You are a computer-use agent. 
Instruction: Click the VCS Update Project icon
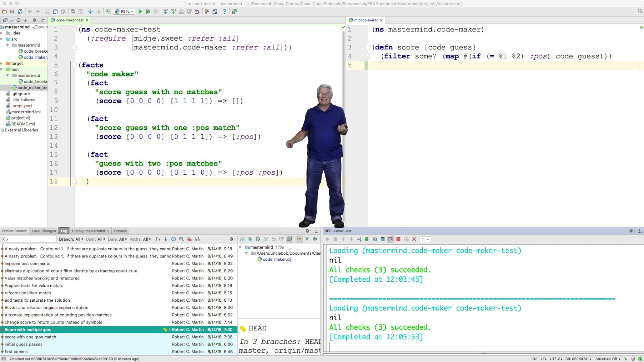[166, 11]
